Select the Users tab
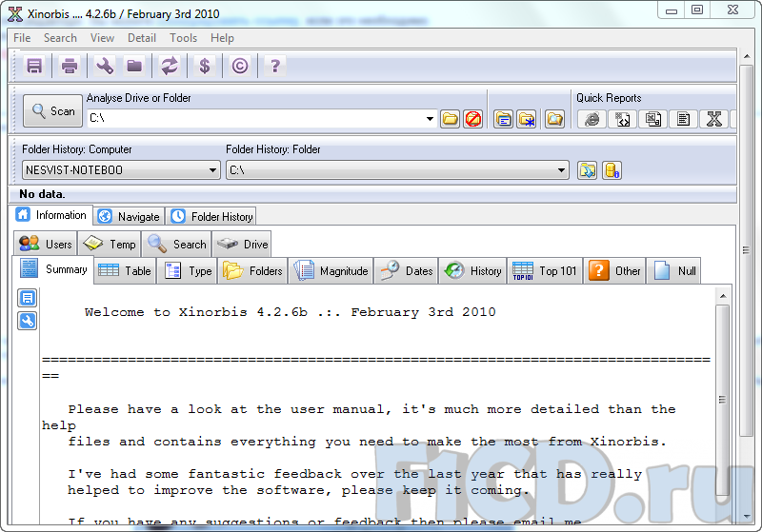 pos(46,245)
